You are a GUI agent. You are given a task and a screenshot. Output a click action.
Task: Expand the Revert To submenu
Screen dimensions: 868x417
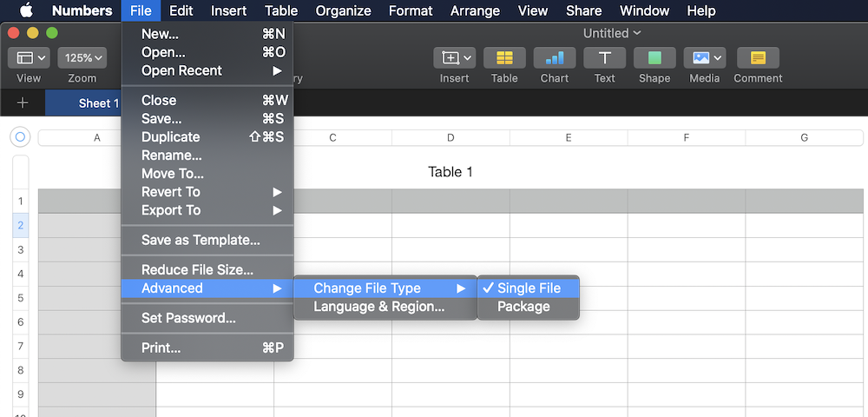coord(207,192)
